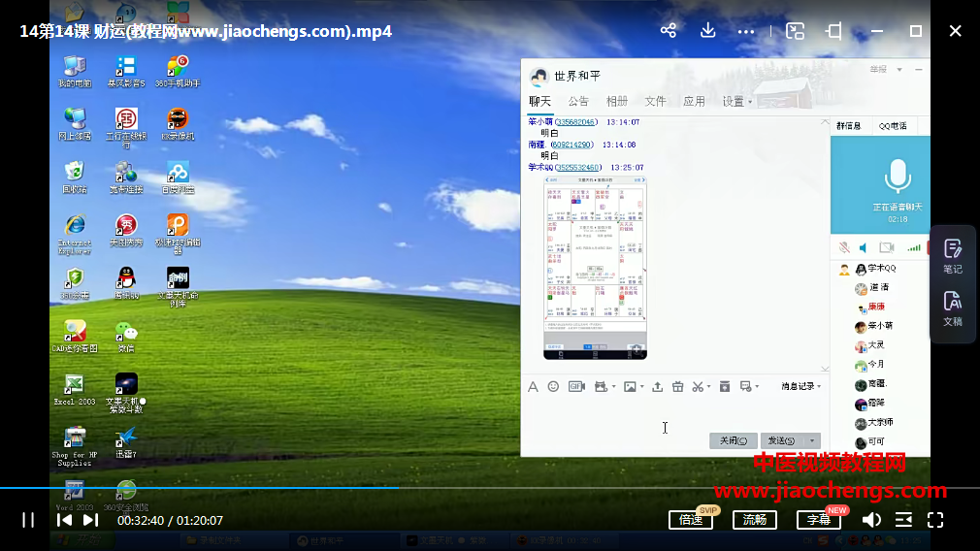
Task: Open the 流畅 video quality menu
Action: point(754,520)
